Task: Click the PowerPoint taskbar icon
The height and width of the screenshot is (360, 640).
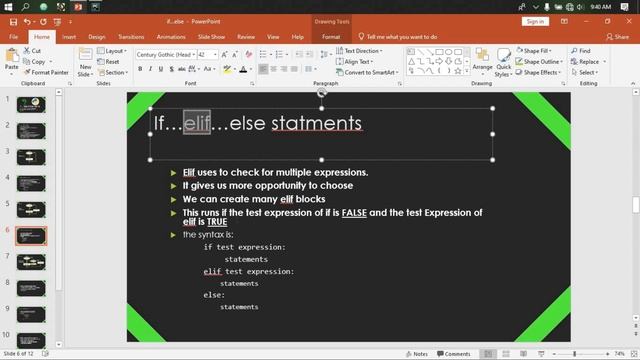Action: (x=78, y=7)
